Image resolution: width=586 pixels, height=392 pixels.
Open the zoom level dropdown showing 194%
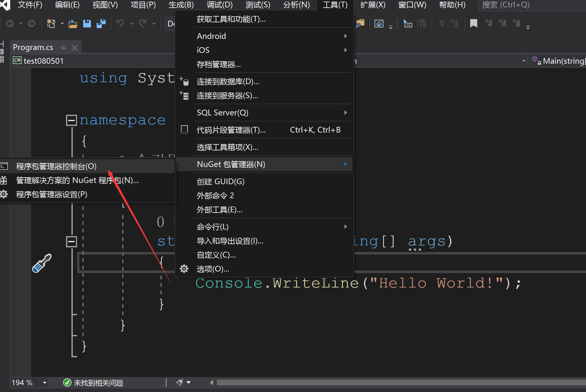pyautogui.click(x=44, y=382)
